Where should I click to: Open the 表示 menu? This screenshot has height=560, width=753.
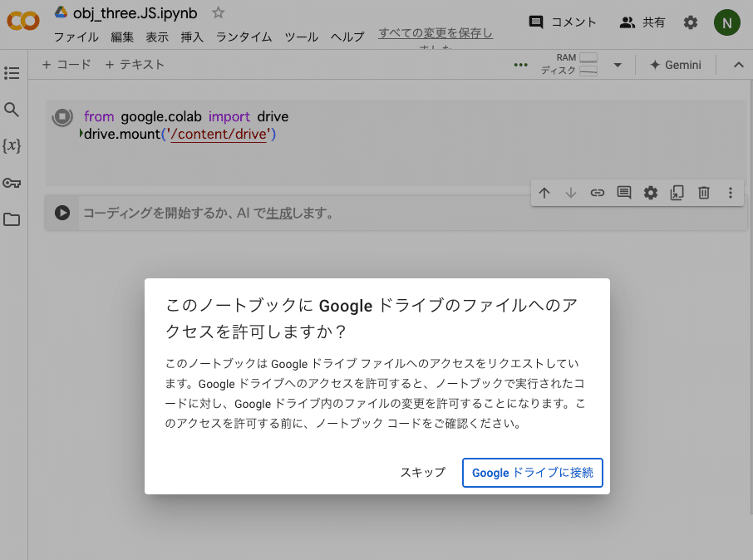click(x=157, y=37)
